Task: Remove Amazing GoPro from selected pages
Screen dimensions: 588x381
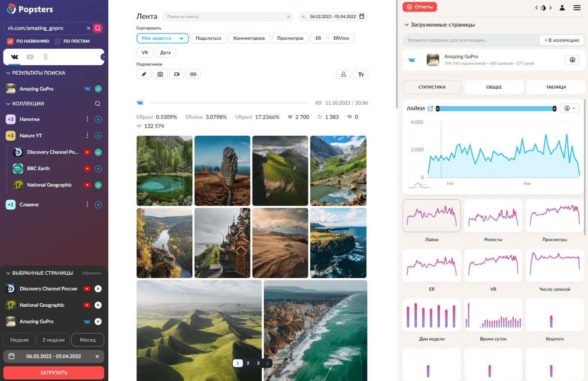Action: pos(98,322)
